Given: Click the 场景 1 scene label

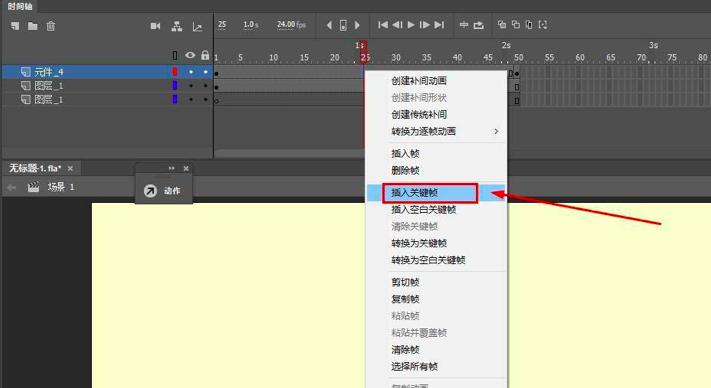Looking at the screenshot, I should click(61, 187).
